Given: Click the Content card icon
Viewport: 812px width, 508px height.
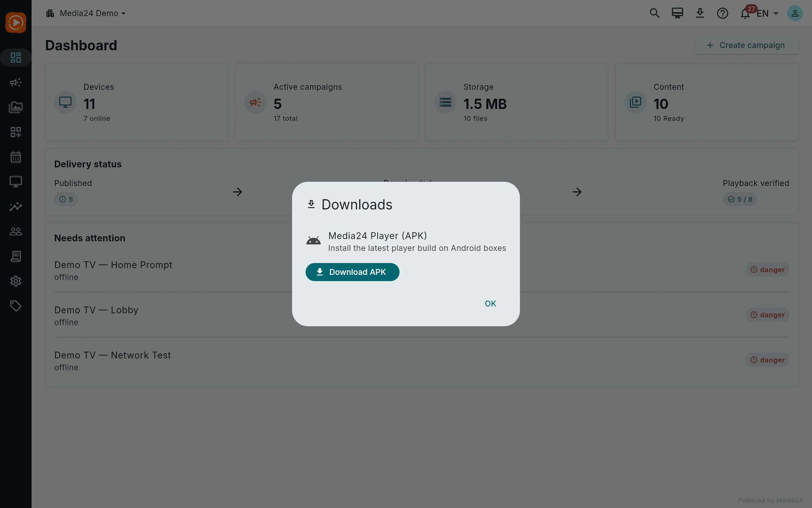Looking at the screenshot, I should (x=635, y=102).
